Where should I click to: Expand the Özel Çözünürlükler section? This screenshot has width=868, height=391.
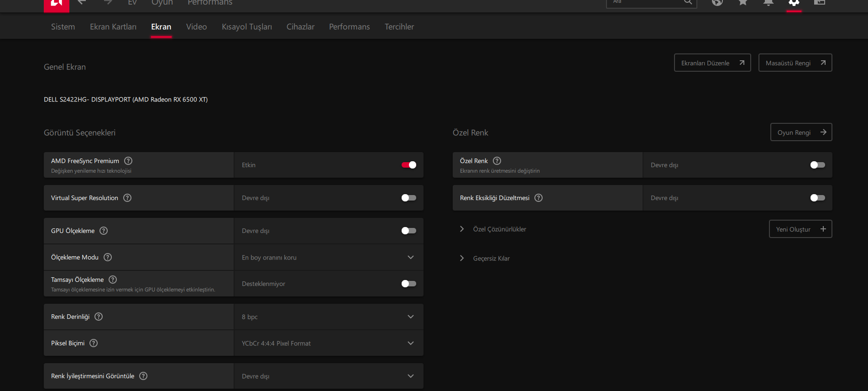(462, 229)
